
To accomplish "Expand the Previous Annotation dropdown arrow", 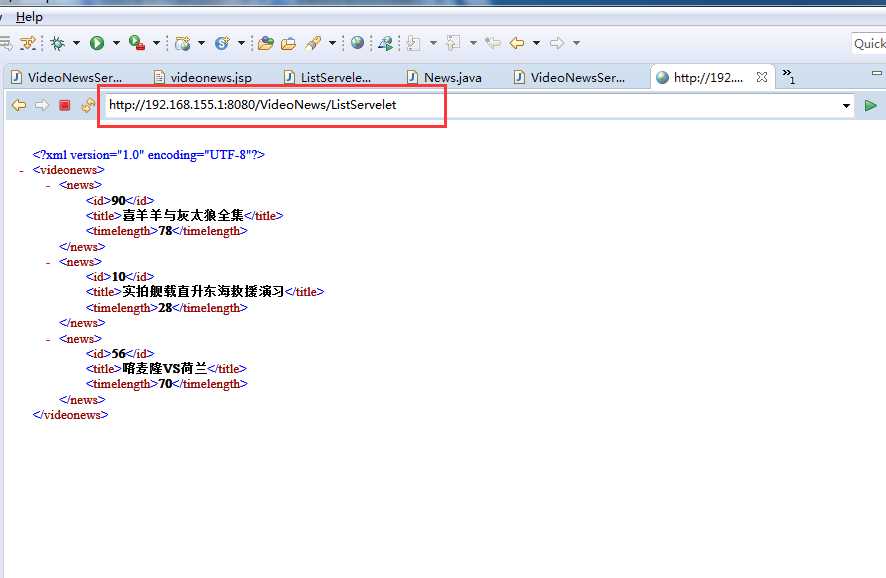I will pyautogui.click(x=474, y=43).
